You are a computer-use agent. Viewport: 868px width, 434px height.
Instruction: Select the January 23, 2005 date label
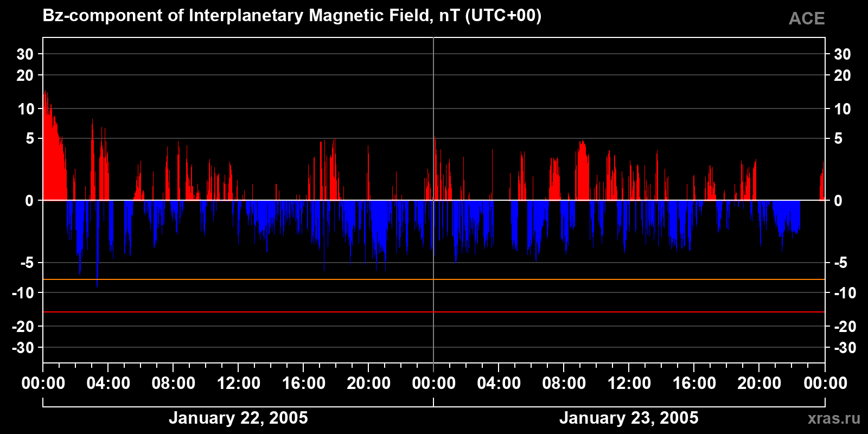pos(629,418)
